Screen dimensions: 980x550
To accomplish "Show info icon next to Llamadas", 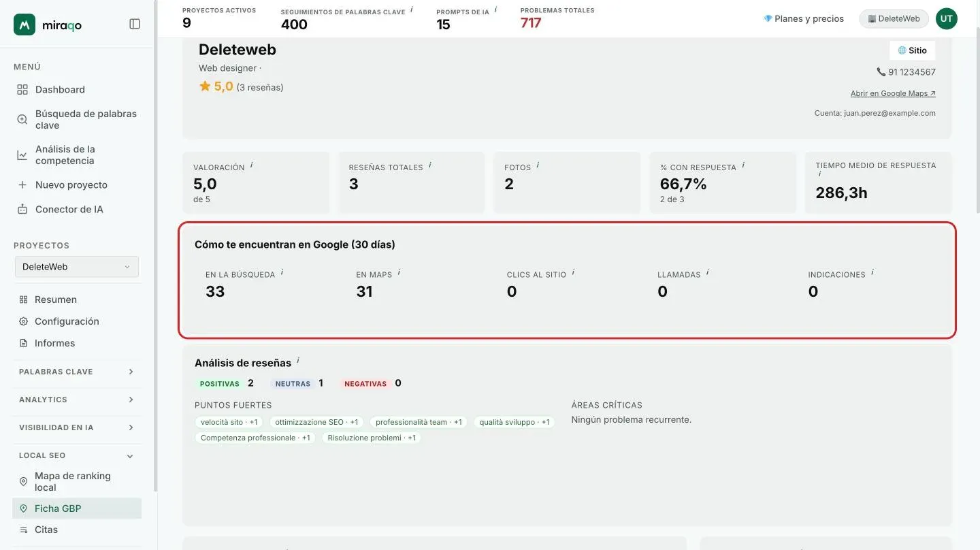I will tap(707, 272).
